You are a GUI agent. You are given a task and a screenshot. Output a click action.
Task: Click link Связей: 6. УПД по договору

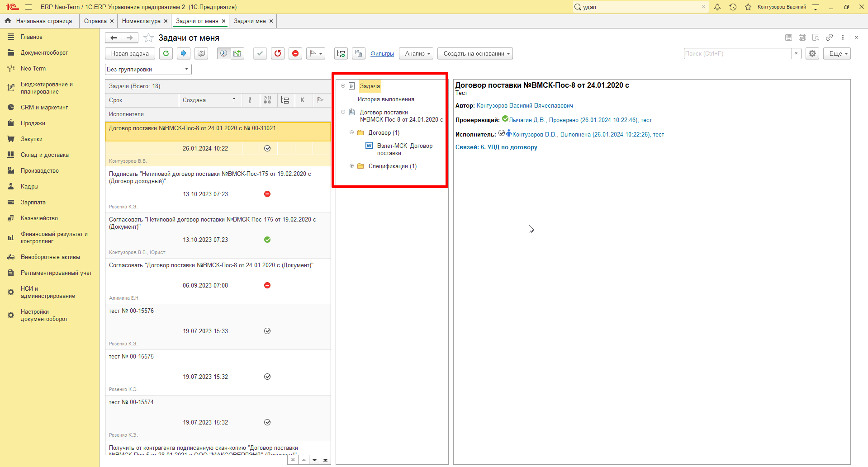(496, 147)
